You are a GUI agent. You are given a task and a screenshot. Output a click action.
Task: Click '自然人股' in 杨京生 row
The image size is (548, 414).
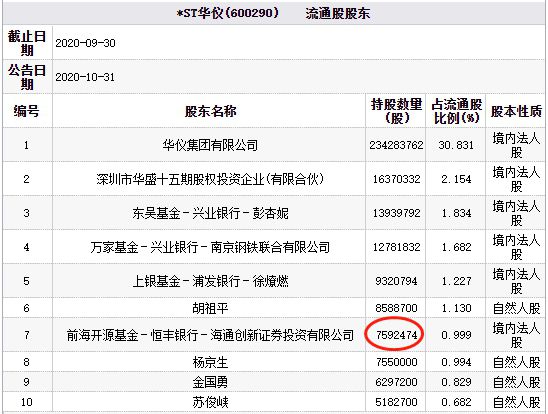click(516, 362)
